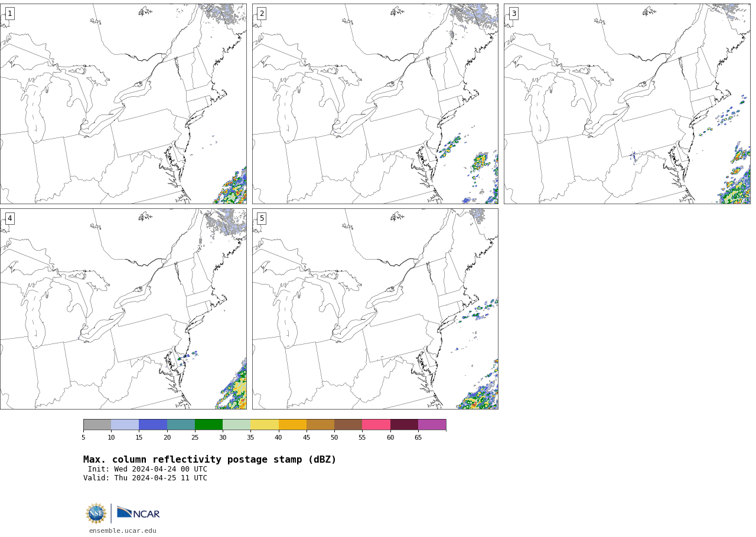Click the number 5 panel label
The height and width of the screenshot is (537, 756).
[x=262, y=218]
